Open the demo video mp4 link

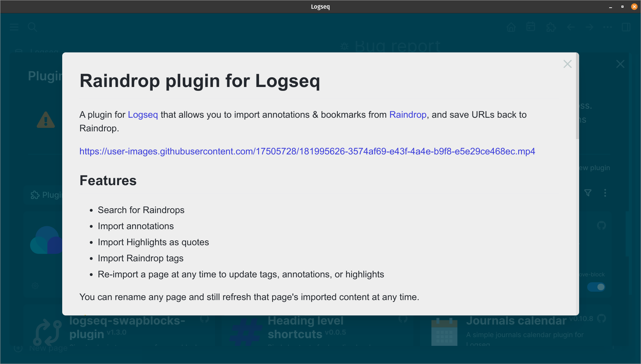307,151
